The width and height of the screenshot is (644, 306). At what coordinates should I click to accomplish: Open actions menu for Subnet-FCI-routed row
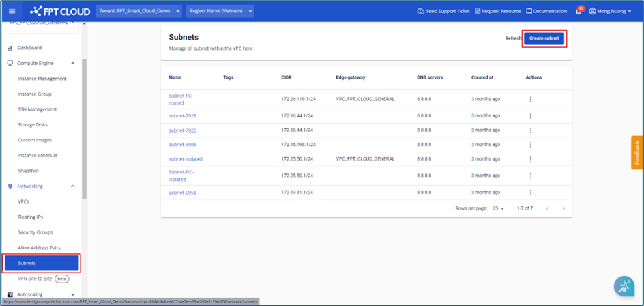531,99
